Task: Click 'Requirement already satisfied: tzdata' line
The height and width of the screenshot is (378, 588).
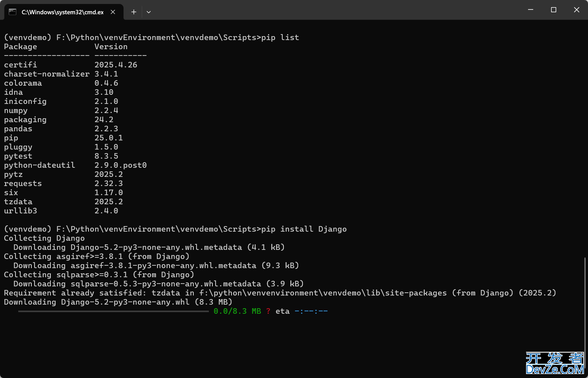Action: point(280,293)
